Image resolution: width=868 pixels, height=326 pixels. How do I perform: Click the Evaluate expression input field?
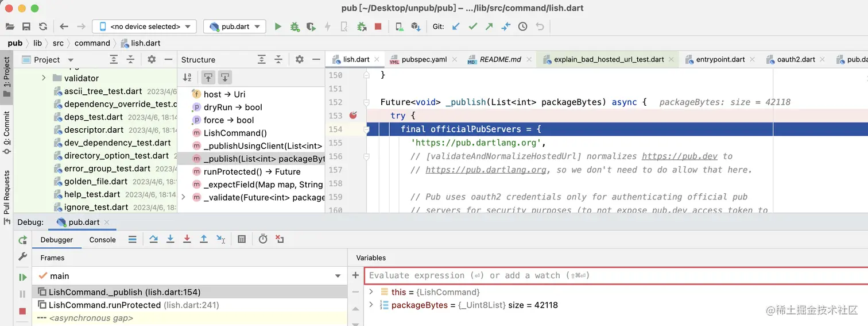pos(616,275)
